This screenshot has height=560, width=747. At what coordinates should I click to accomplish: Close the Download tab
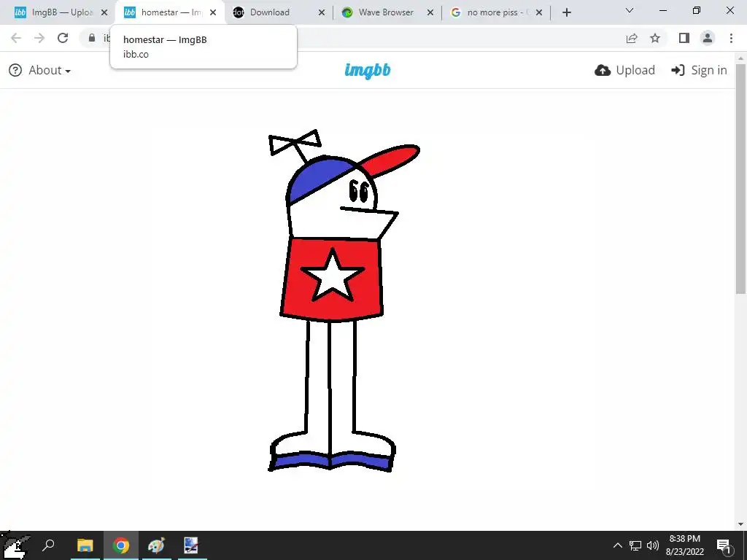pyautogui.click(x=322, y=12)
